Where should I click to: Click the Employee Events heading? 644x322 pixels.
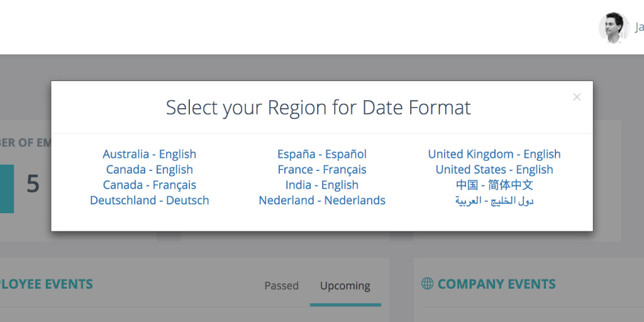(x=47, y=284)
